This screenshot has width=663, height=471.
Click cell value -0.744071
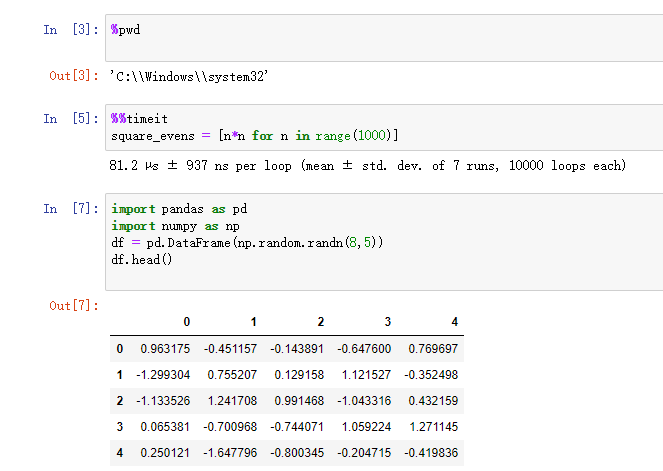point(297,427)
